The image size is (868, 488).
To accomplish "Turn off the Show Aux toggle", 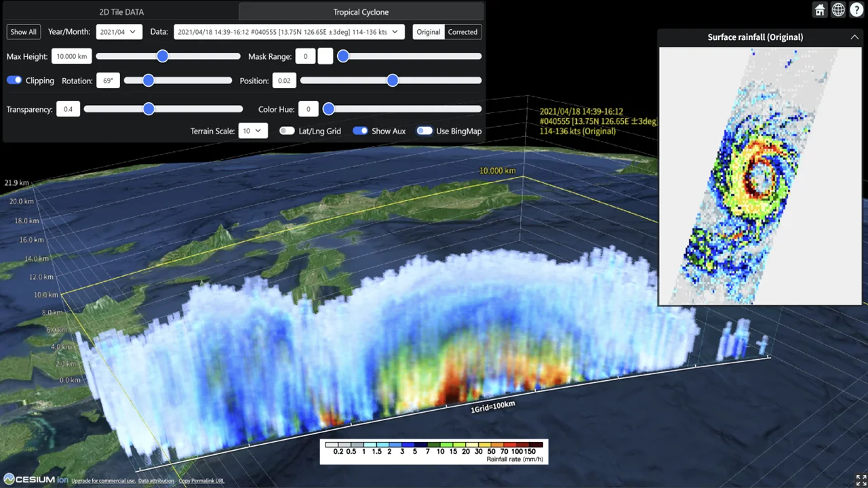I will coord(360,131).
